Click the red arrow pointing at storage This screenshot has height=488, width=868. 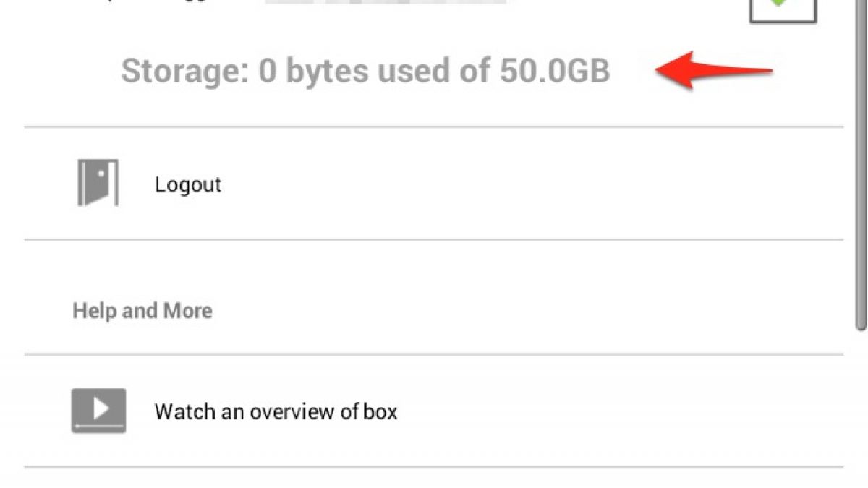713,70
